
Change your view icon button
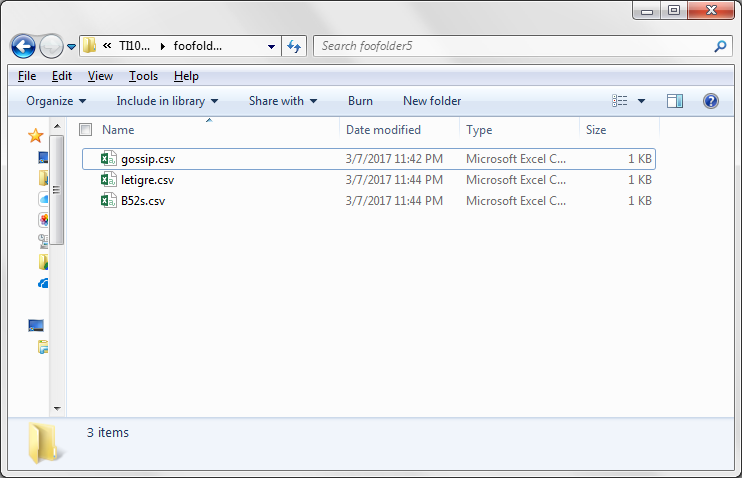point(619,101)
